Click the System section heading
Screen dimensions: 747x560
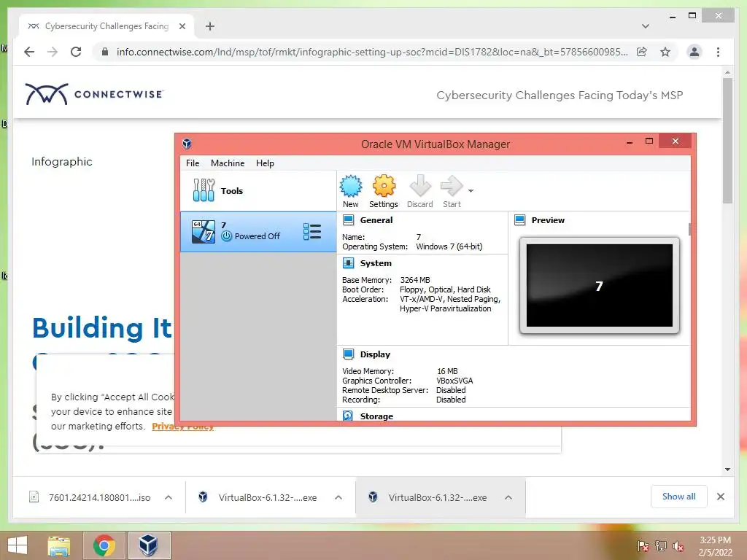click(x=376, y=262)
